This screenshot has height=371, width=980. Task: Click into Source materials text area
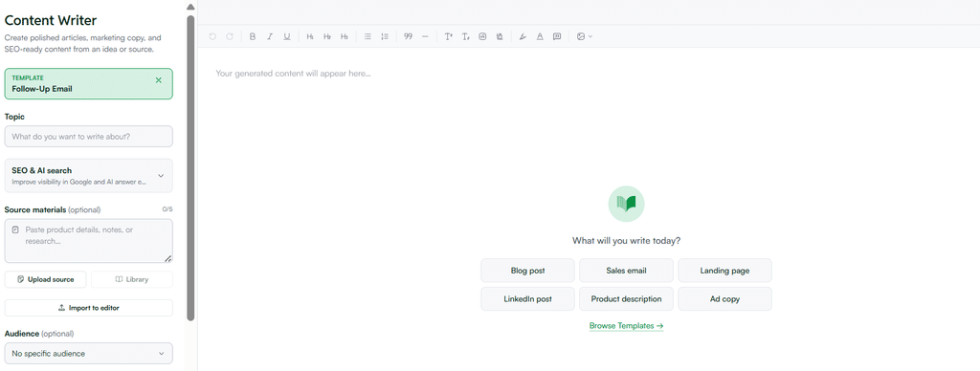pos(89,240)
